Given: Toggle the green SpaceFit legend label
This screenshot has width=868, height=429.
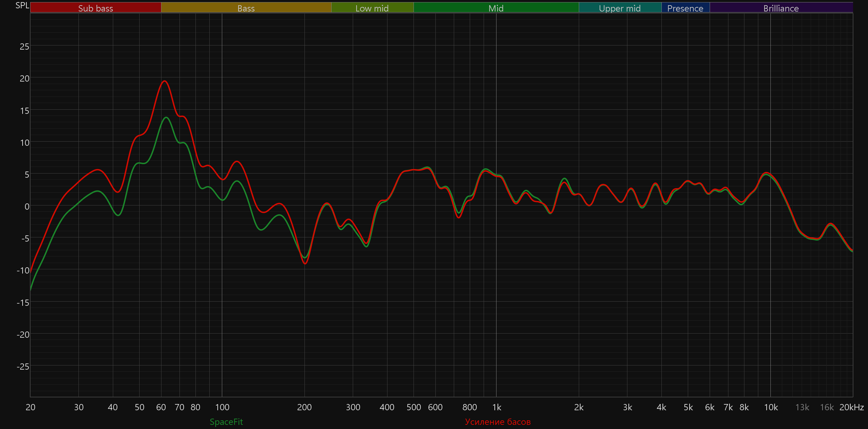Looking at the screenshot, I should (x=226, y=422).
